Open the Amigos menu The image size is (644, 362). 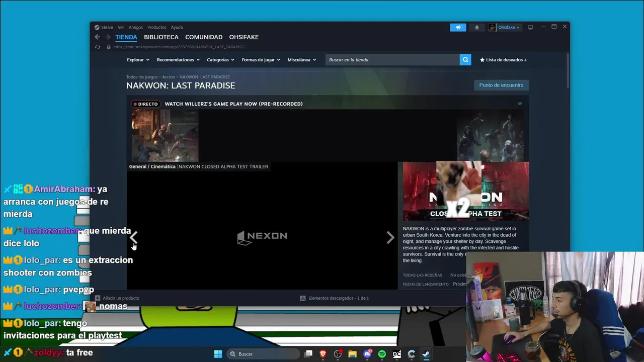tap(136, 27)
